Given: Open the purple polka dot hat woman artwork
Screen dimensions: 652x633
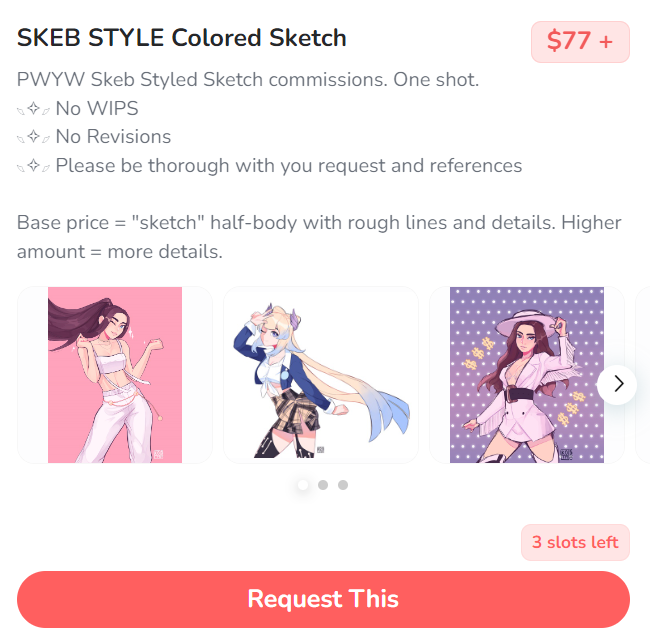Looking at the screenshot, I should tap(527, 375).
